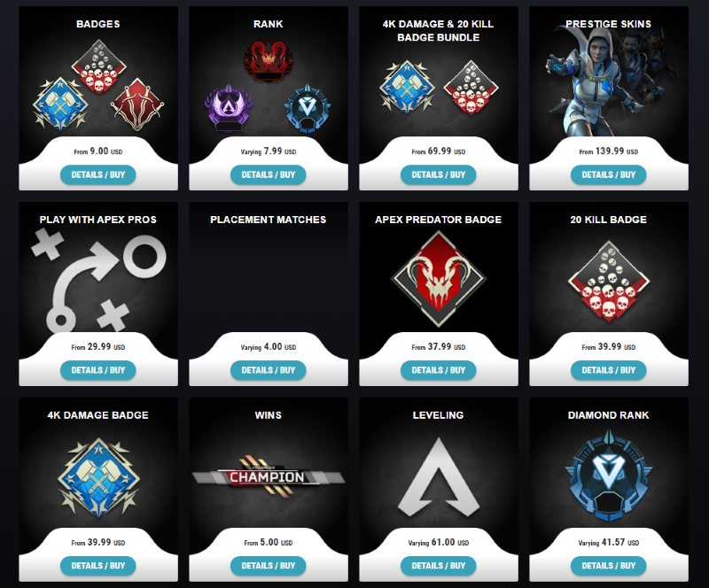Click the Wins card title
Image resolution: width=709 pixels, height=588 pixels.
(x=269, y=415)
